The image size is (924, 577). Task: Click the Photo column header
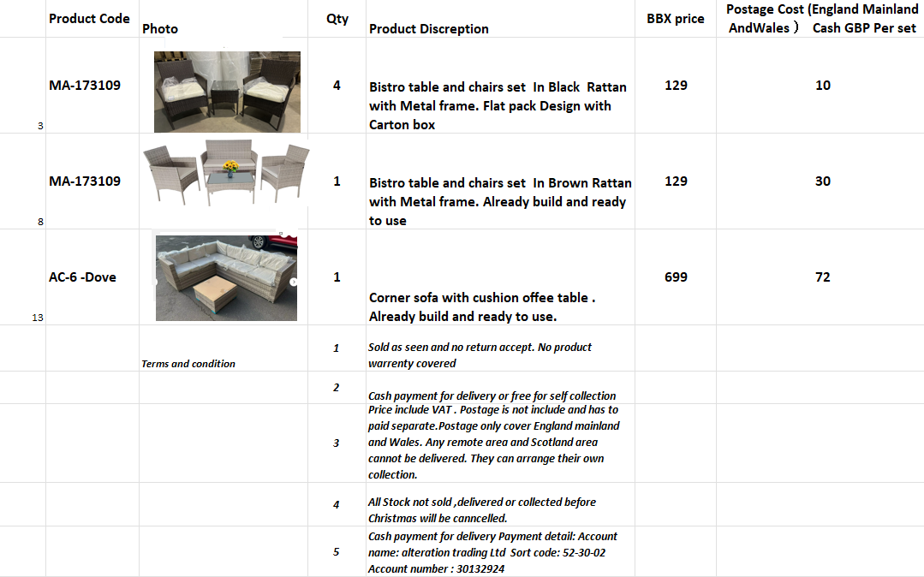coord(160,29)
